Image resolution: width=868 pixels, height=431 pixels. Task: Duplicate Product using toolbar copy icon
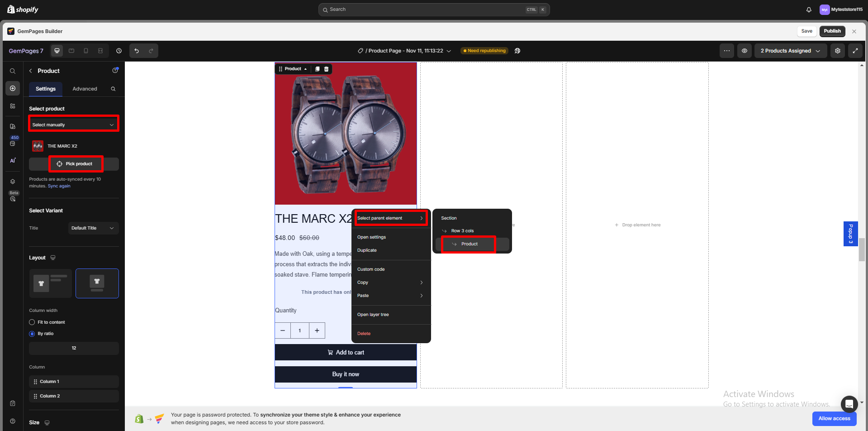317,69
